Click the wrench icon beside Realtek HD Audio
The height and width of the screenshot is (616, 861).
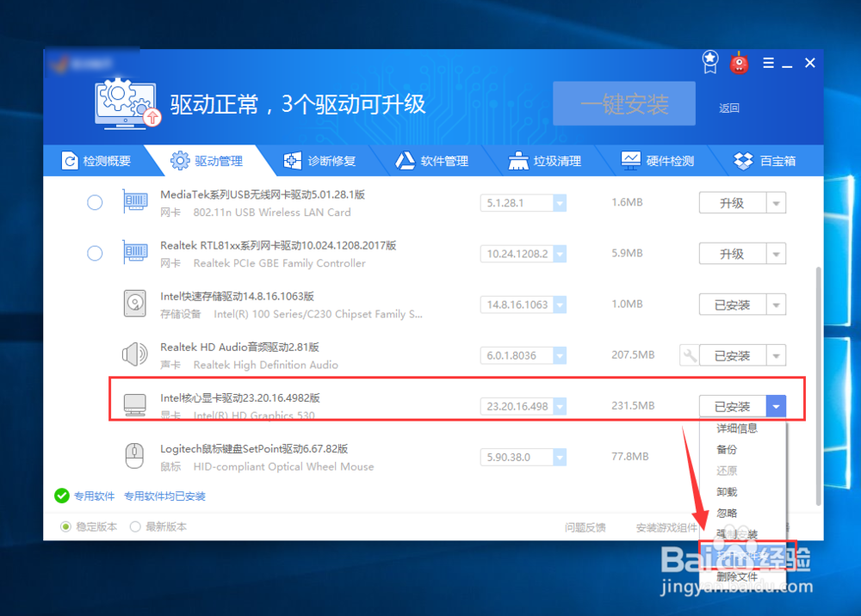[688, 354]
